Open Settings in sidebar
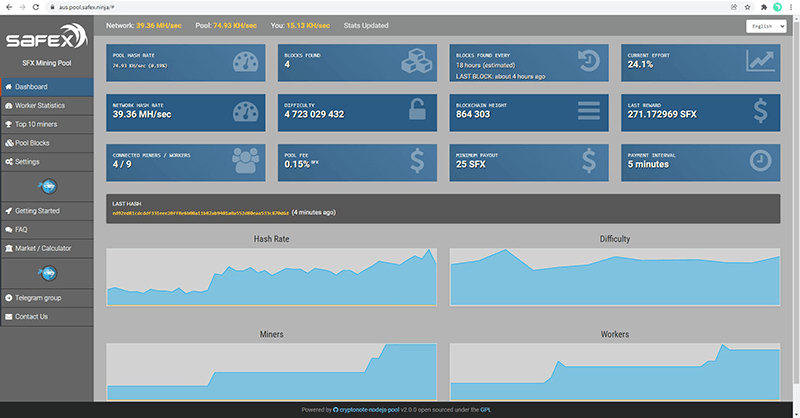Viewport: 800px width, 418px height. point(47,162)
